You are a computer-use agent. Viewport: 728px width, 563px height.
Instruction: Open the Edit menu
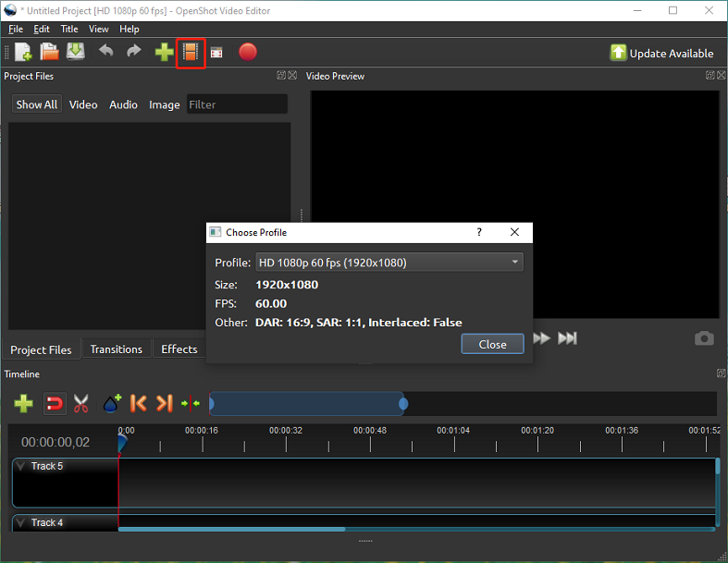[x=42, y=29]
